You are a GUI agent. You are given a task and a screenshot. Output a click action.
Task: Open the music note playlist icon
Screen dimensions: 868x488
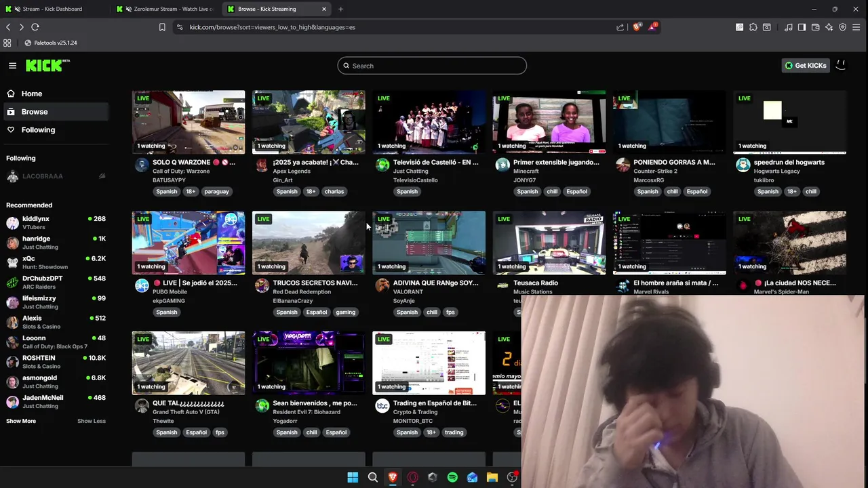pyautogui.click(x=789, y=27)
